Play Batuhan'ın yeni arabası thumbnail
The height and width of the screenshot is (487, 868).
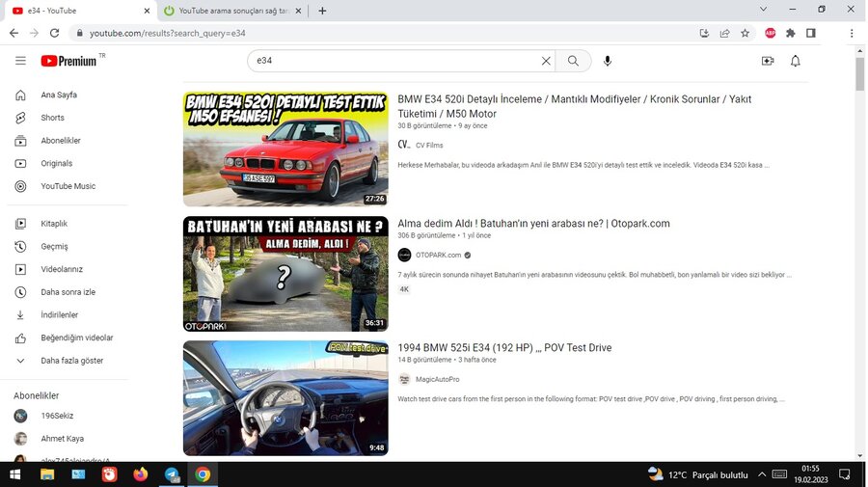click(285, 274)
